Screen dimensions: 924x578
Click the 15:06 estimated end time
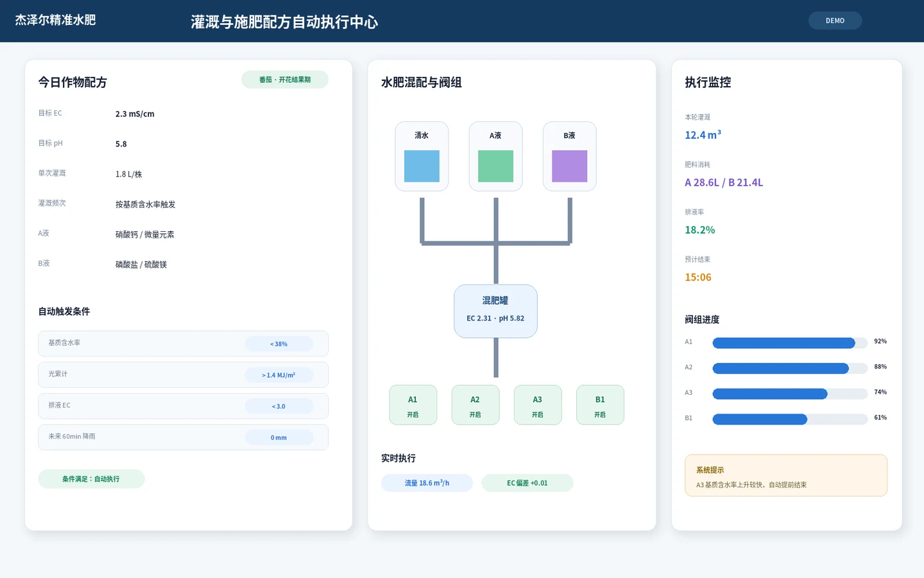tap(698, 277)
